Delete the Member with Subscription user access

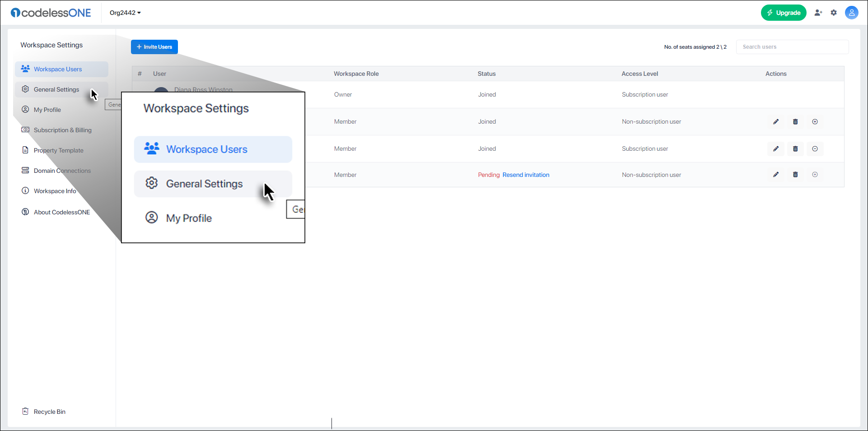tap(795, 148)
